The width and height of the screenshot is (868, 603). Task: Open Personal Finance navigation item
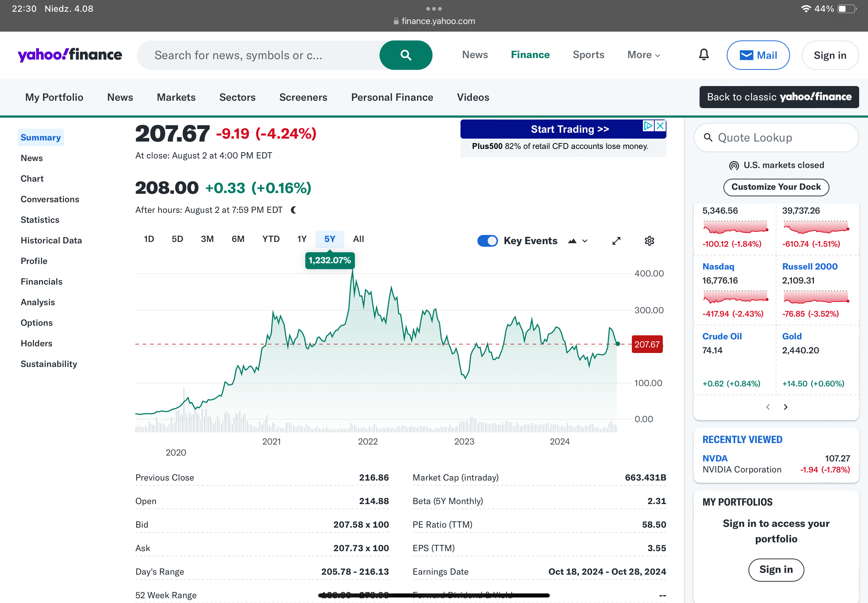coord(392,97)
